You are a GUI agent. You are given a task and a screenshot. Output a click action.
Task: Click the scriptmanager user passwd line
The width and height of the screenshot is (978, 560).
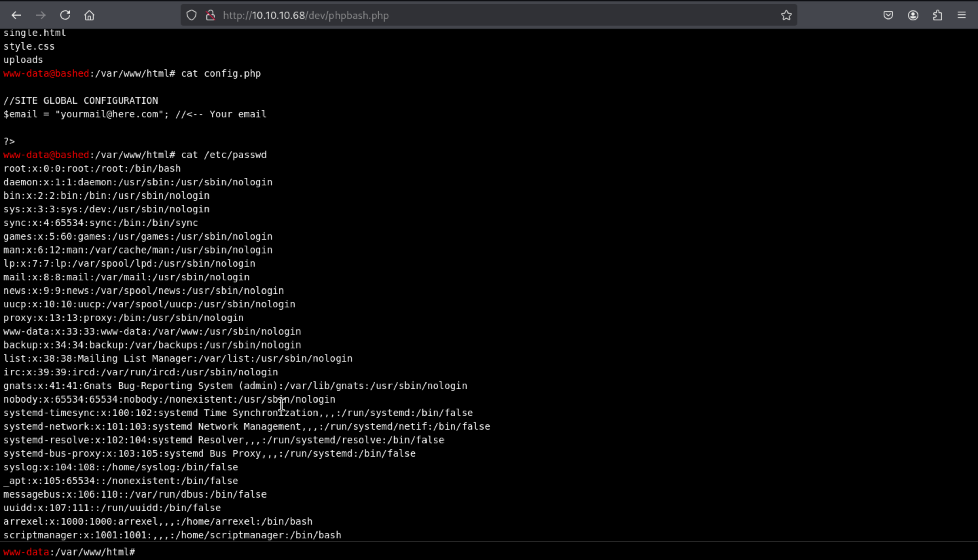pyautogui.click(x=172, y=535)
